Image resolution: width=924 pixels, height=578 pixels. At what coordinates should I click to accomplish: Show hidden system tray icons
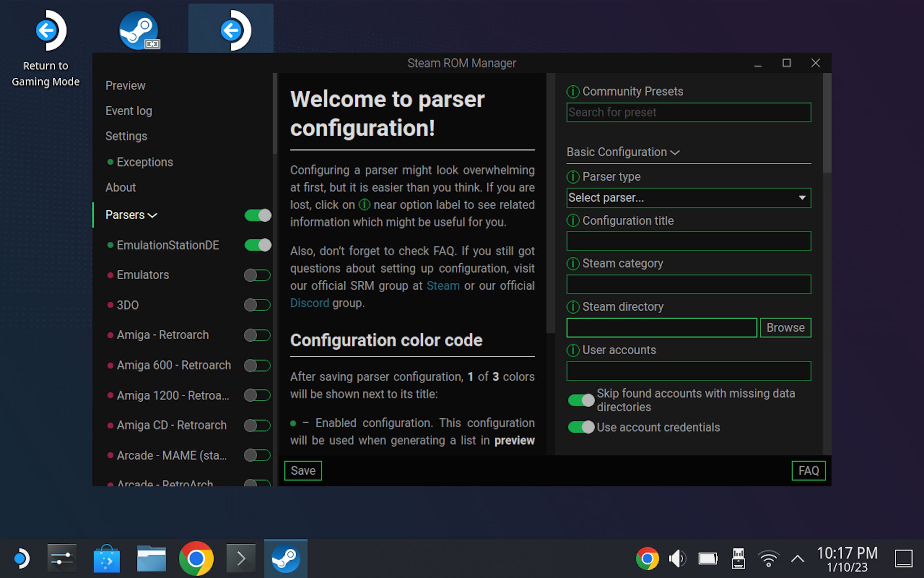(798, 559)
